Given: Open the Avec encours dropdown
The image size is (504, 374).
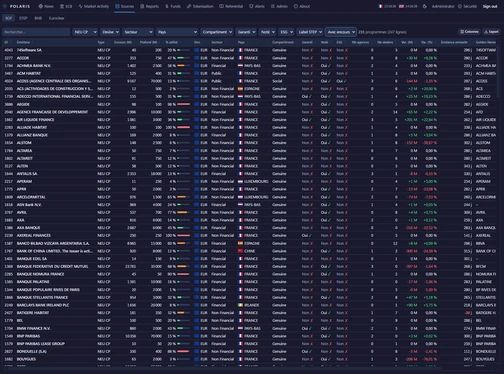Looking at the screenshot, I should tap(341, 32).
